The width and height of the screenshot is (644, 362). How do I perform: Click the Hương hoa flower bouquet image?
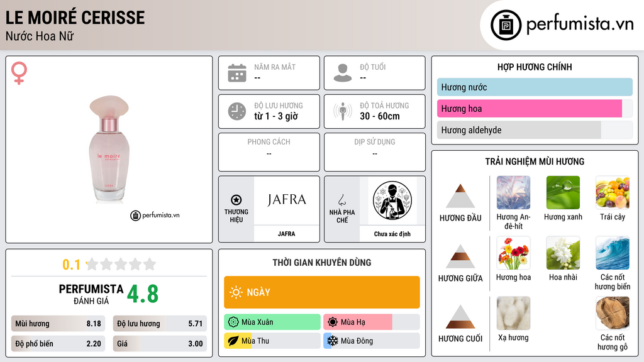coord(513,253)
